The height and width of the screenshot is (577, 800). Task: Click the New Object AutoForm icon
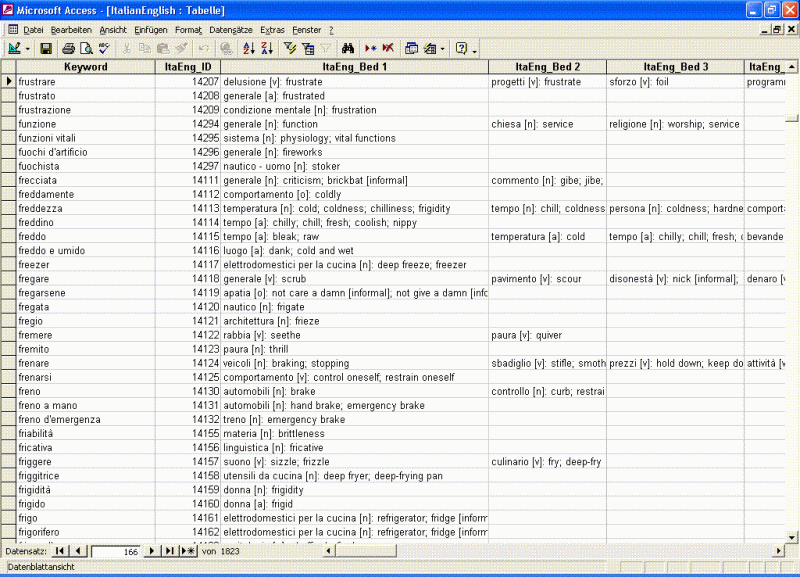(430, 48)
